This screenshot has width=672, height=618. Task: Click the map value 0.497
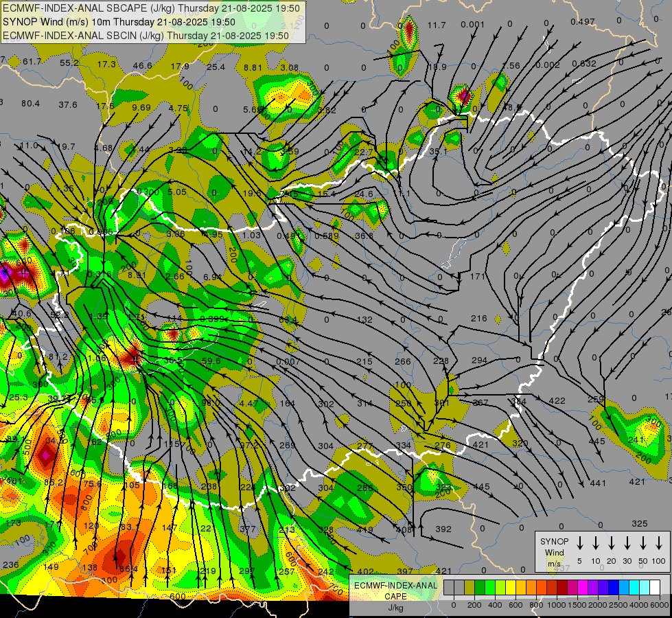coord(583,22)
